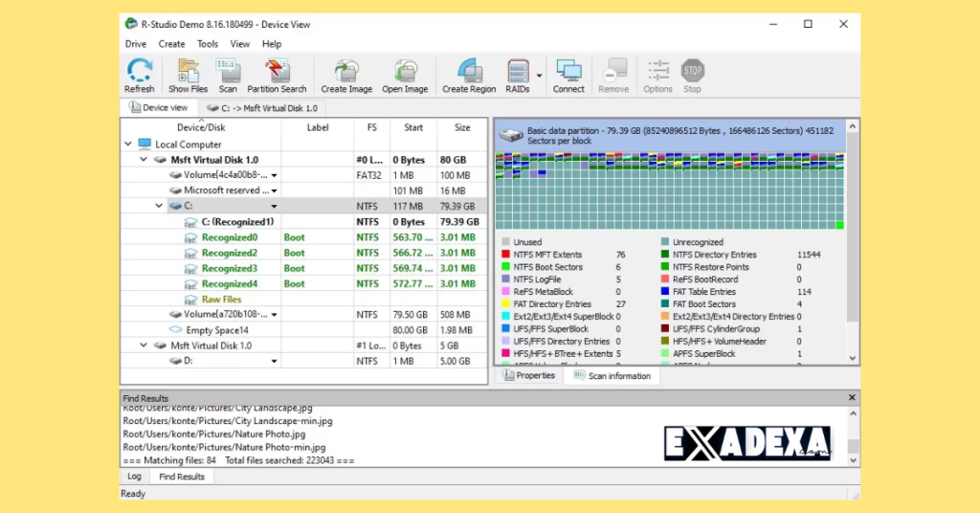
Task: Open the Drive menu
Action: pyautogui.click(x=136, y=44)
